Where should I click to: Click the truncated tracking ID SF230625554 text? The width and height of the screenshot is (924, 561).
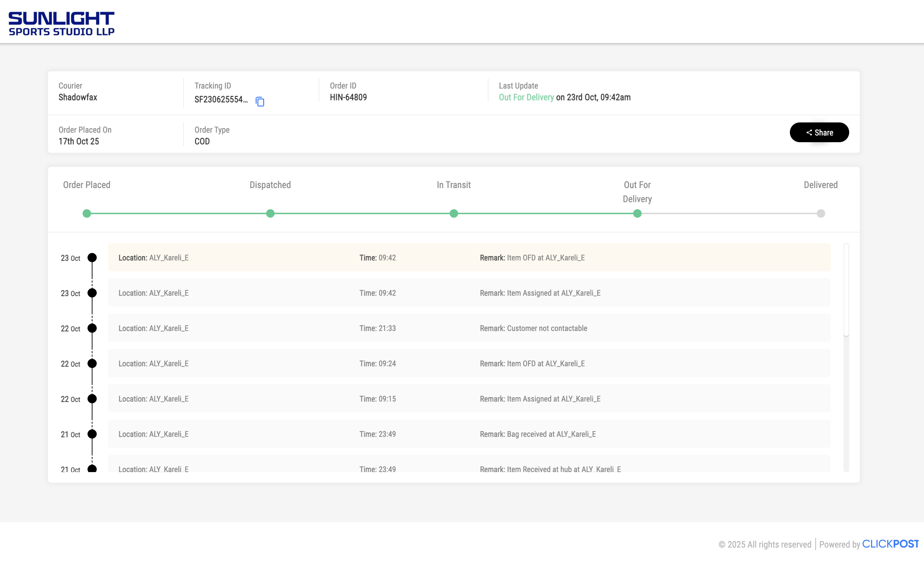pyautogui.click(x=221, y=99)
